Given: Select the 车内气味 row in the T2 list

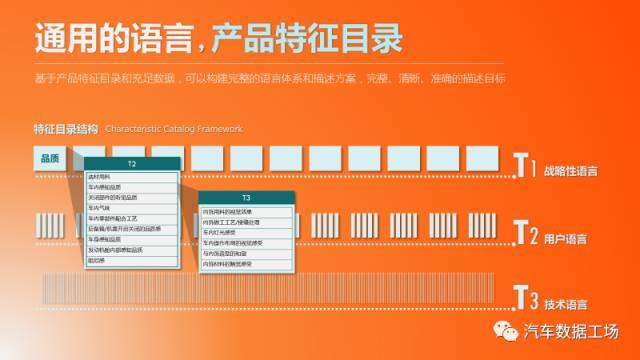Looking at the screenshot, I should point(132,208).
